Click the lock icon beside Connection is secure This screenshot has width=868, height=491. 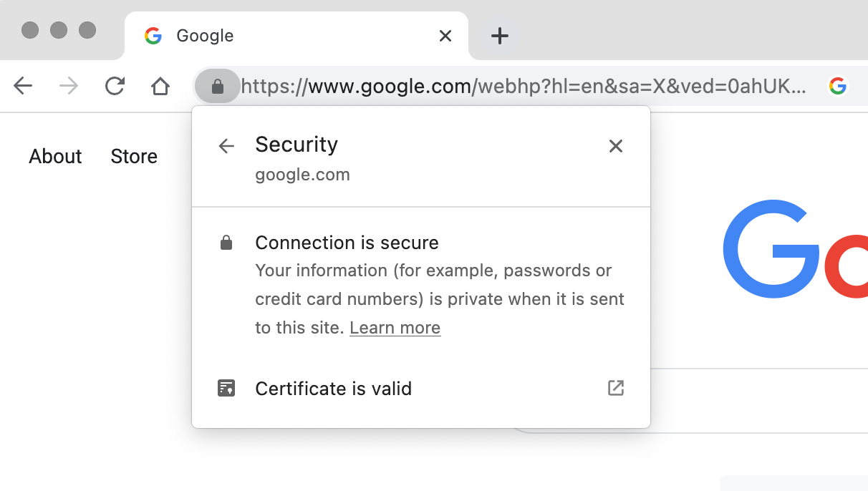(226, 242)
